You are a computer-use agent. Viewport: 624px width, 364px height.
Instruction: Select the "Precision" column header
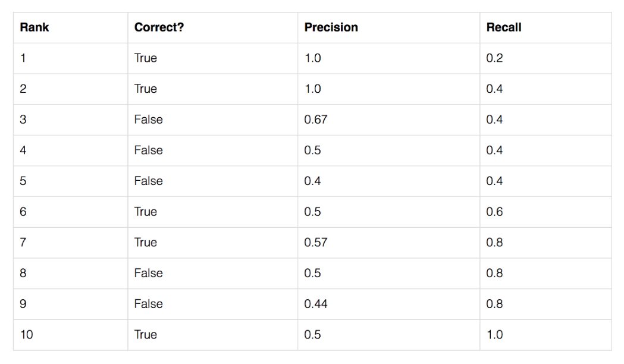coord(331,27)
